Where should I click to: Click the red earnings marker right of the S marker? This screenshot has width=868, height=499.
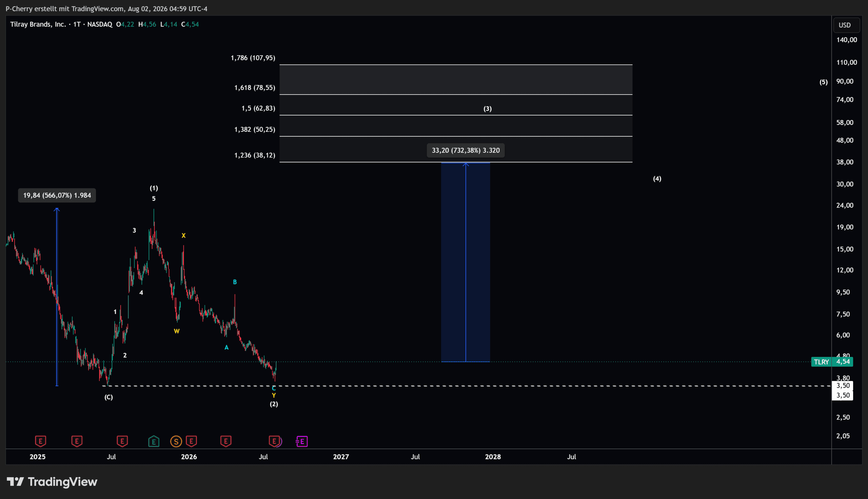pos(191,441)
